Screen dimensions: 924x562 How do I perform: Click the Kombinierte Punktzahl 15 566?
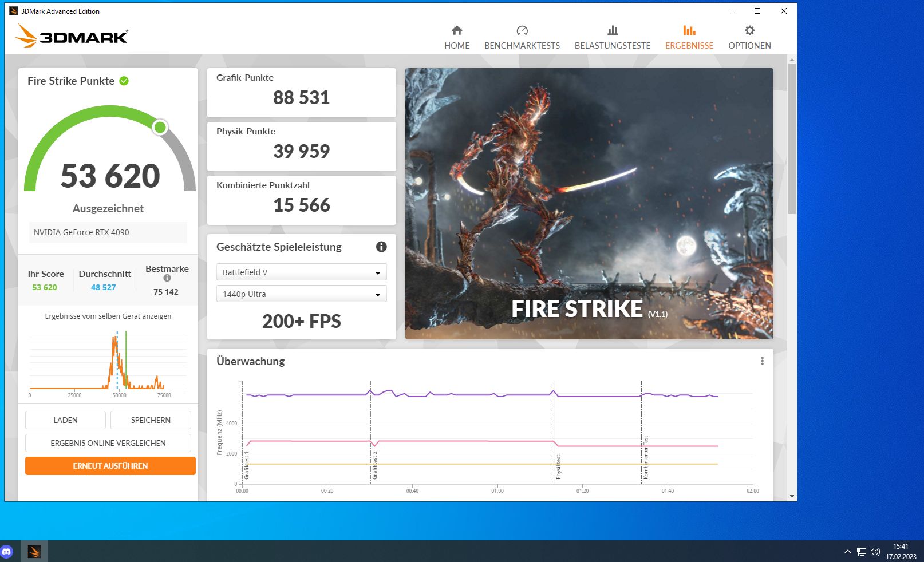pos(302,205)
